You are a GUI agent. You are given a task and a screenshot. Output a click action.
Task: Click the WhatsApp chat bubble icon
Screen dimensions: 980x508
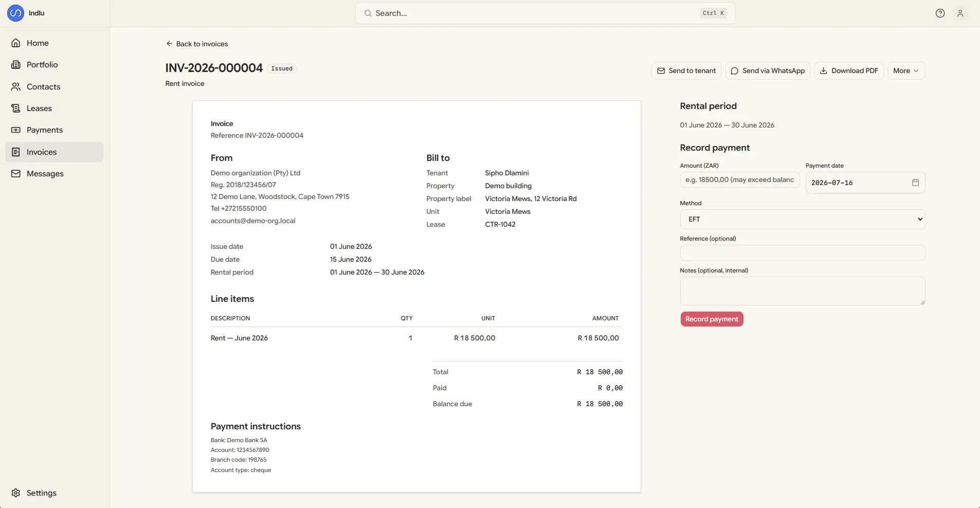pyautogui.click(x=735, y=71)
